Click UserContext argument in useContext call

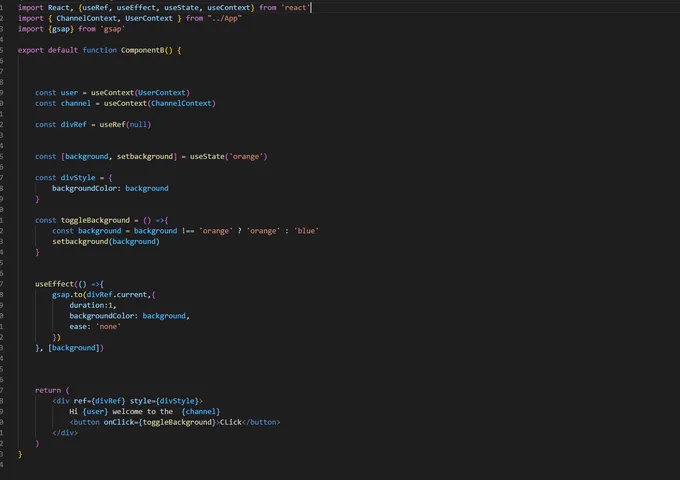pyautogui.click(x=162, y=93)
